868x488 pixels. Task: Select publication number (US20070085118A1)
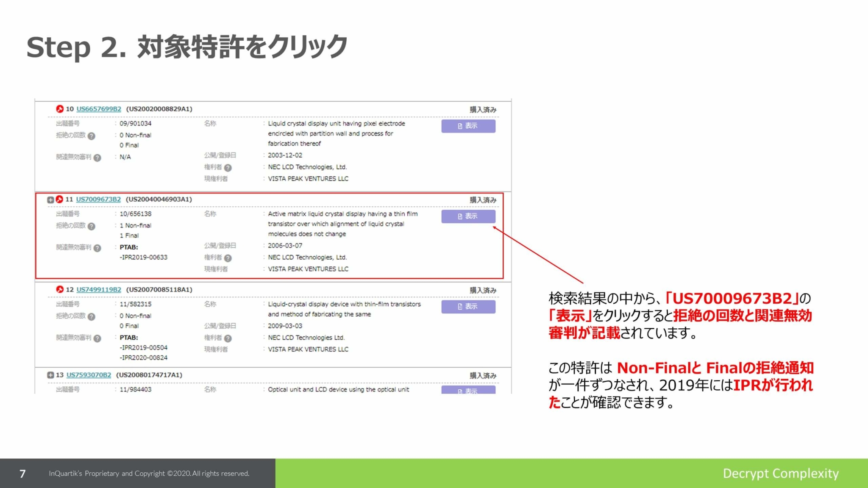[x=159, y=289]
